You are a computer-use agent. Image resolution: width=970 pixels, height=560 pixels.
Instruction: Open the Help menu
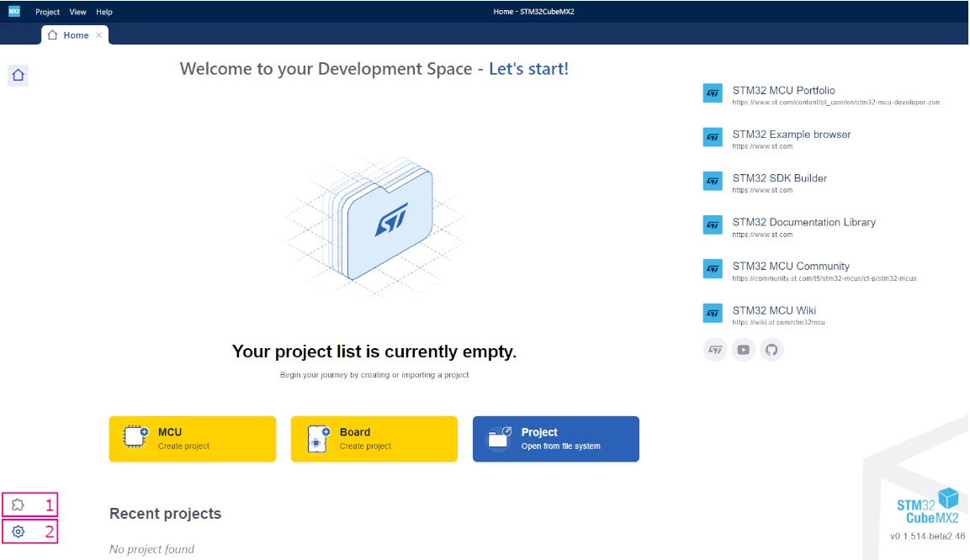coord(104,12)
